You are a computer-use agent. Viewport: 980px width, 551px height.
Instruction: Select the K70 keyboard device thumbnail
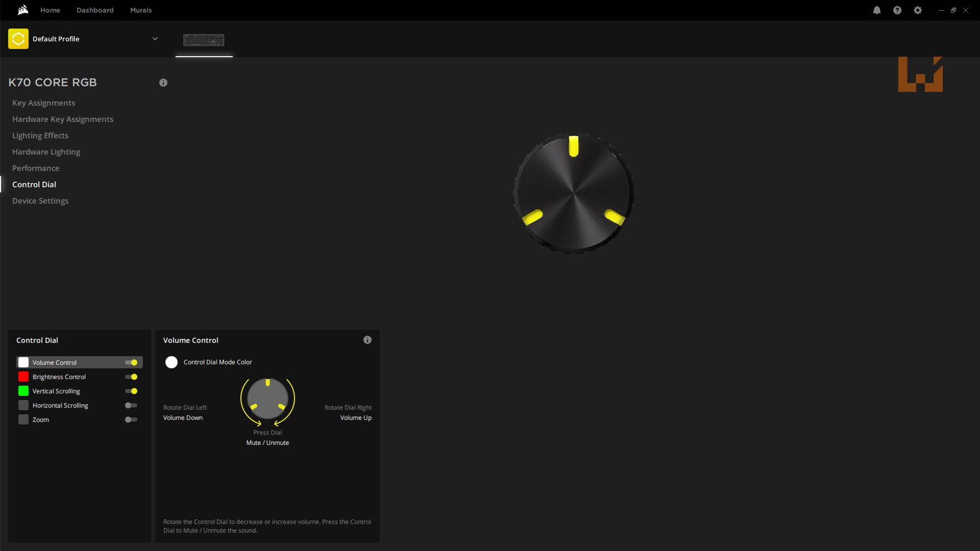[x=204, y=40]
